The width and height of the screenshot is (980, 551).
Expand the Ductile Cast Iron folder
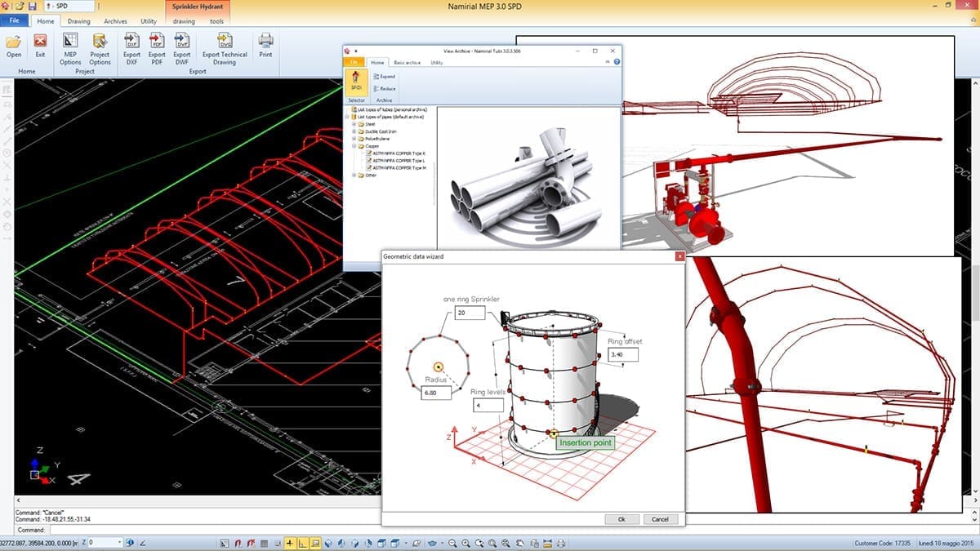pyautogui.click(x=354, y=131)
